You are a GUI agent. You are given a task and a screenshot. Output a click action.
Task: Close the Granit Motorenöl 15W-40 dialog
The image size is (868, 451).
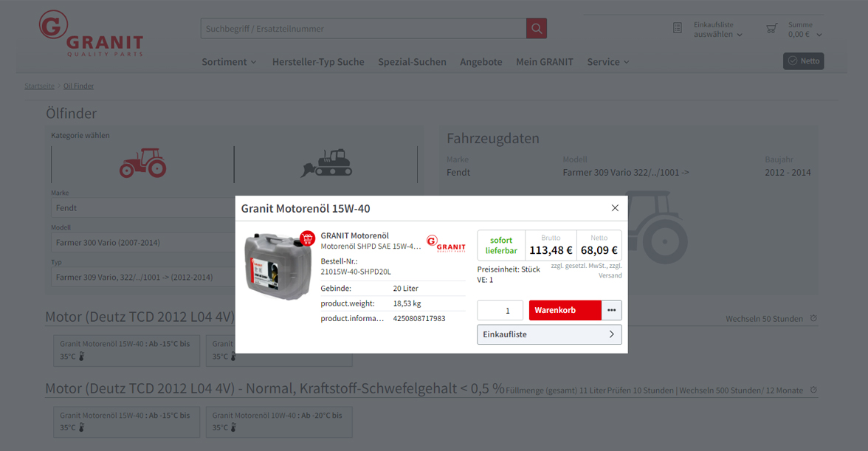coord(615,208)
